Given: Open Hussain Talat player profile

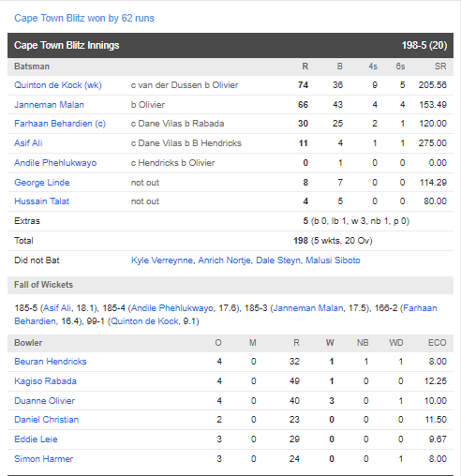Looking at the screenshot, I should coord(41,201).
